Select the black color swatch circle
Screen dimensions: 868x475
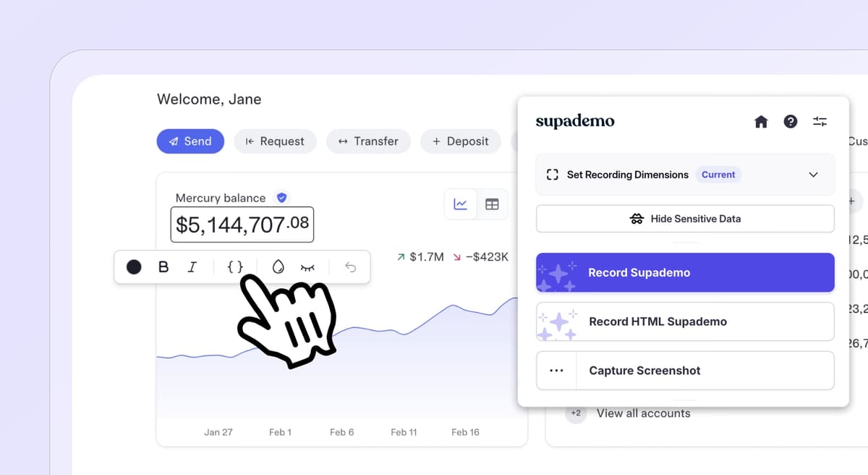click(x=134, y=267)
